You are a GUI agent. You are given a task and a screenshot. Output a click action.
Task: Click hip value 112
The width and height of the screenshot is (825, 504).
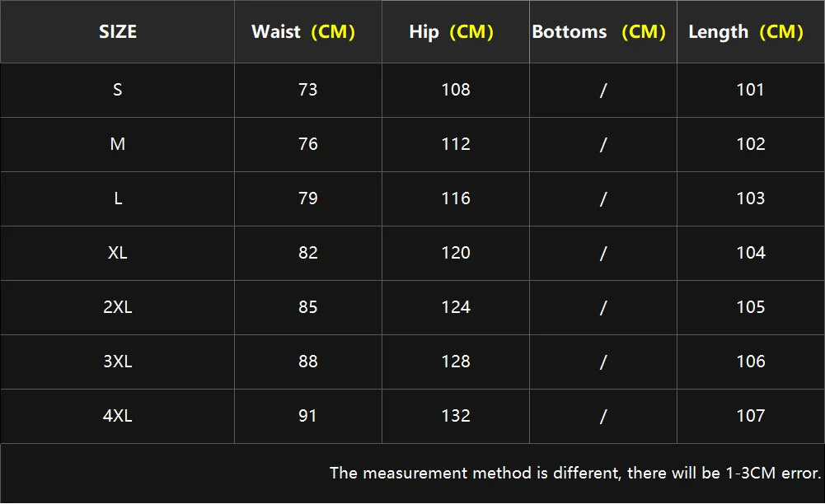click(456, 144)
